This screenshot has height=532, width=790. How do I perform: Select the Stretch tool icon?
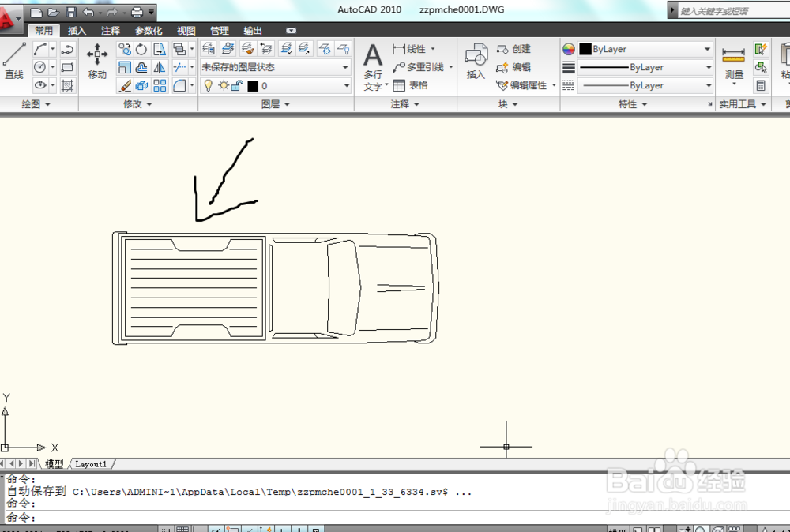point(160,49)
